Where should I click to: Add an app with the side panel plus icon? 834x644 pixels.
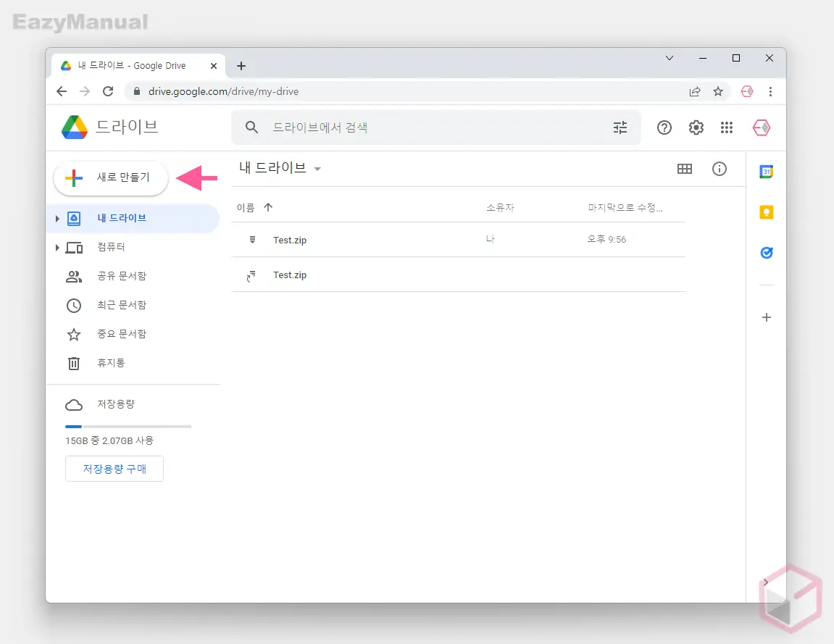tap(766, 317)
